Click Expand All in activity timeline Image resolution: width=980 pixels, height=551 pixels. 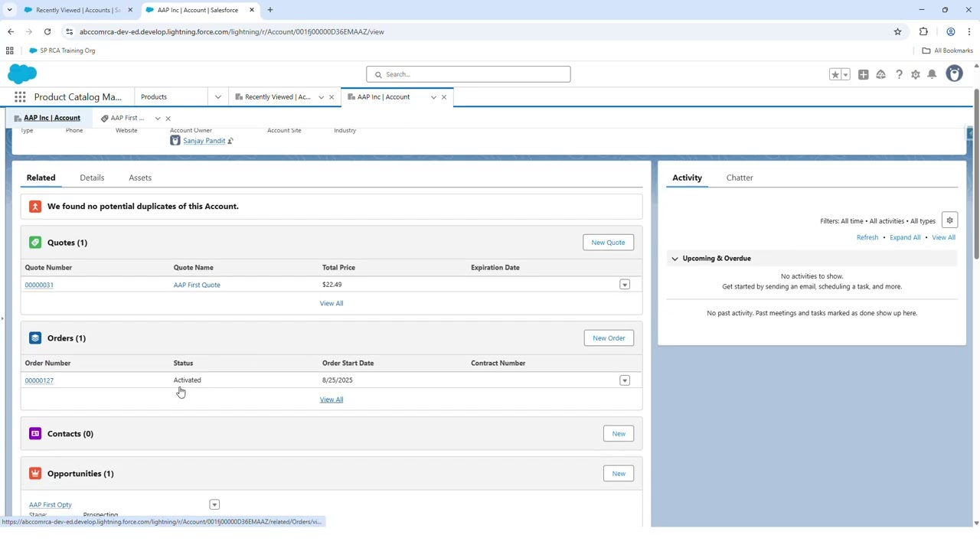tap(905, 237)
